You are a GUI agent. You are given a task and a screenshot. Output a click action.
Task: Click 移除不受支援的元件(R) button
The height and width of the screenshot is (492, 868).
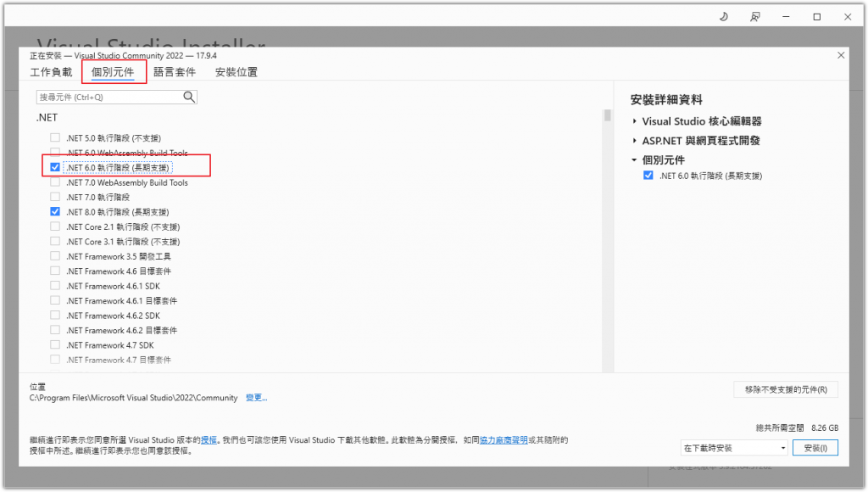(786, 389)
